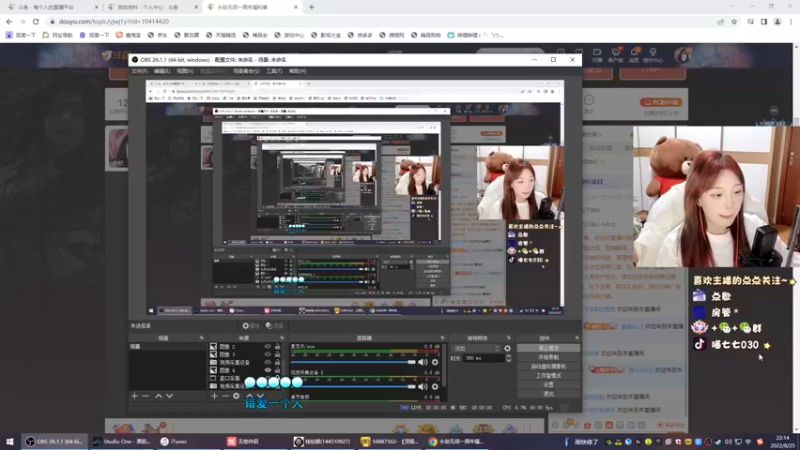Remove selected source with minus icon
Image resolution: width=800 pixels, height=450 pixels.
tap(225, 396)
